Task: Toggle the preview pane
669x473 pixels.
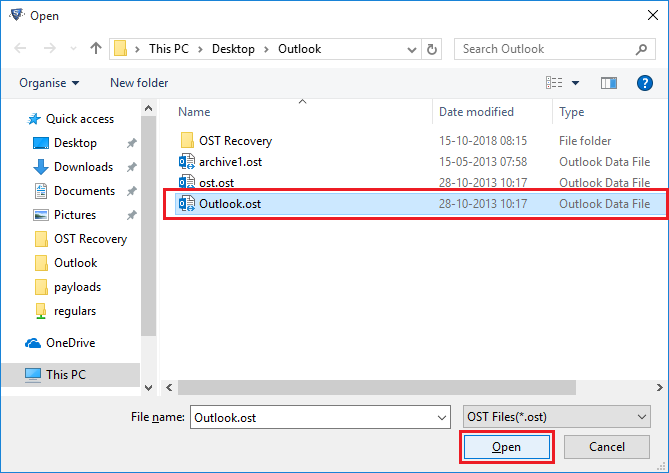Action: click(x=609, y=83)
